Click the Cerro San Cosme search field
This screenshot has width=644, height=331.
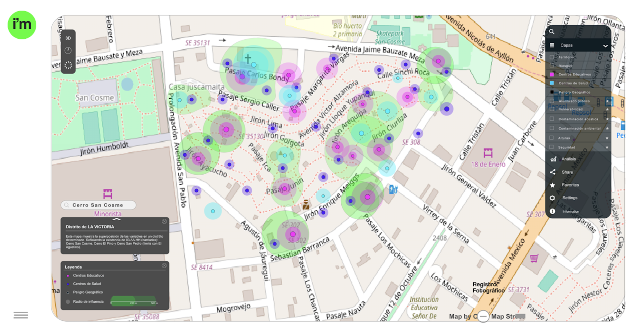coord(98,205)
